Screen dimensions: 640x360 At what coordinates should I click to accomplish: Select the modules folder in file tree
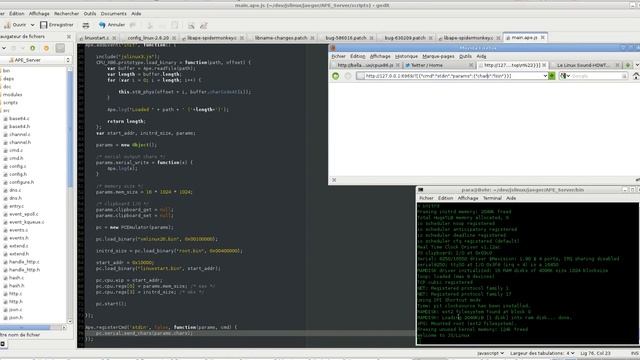[12, 95]
